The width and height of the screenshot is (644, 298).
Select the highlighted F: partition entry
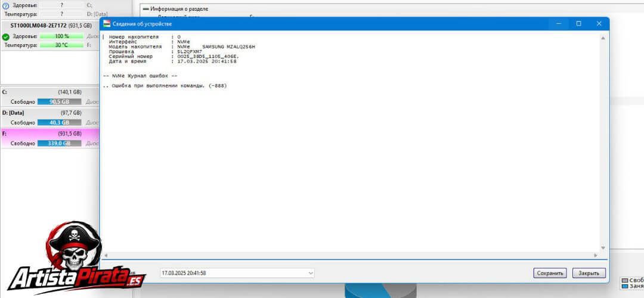click(x=49, y=138)
